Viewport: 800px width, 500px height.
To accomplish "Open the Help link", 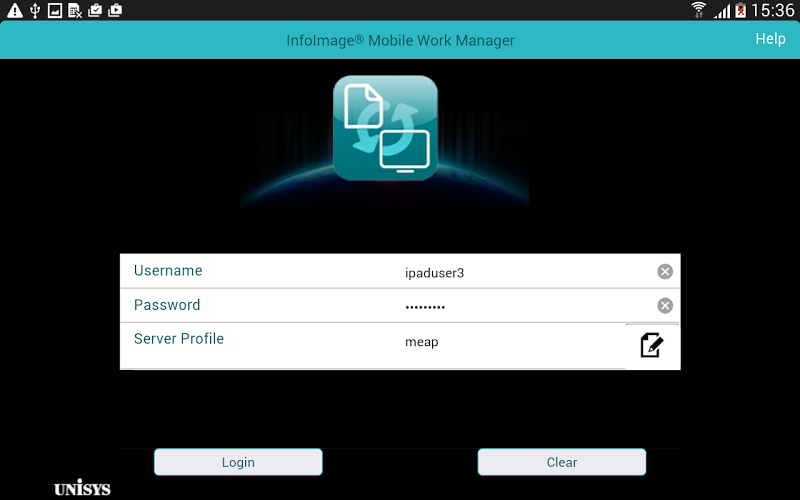I will point(770,39).
